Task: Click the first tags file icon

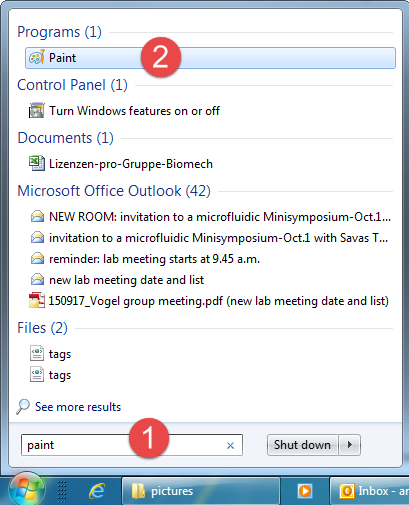Action: pyautogui.click(x=37, y=353)
